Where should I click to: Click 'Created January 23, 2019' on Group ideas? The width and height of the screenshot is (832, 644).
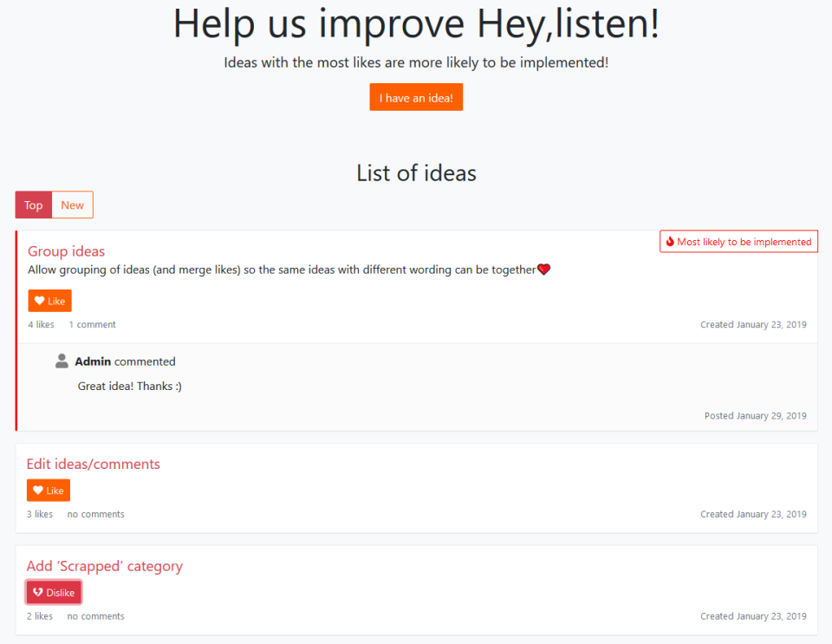753,324
